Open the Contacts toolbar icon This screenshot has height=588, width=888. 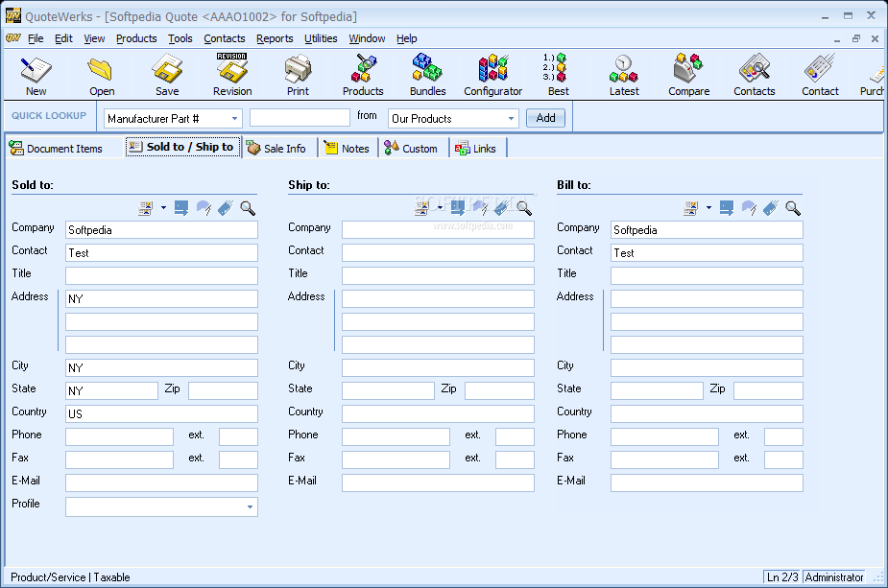(x=754, y=76)
